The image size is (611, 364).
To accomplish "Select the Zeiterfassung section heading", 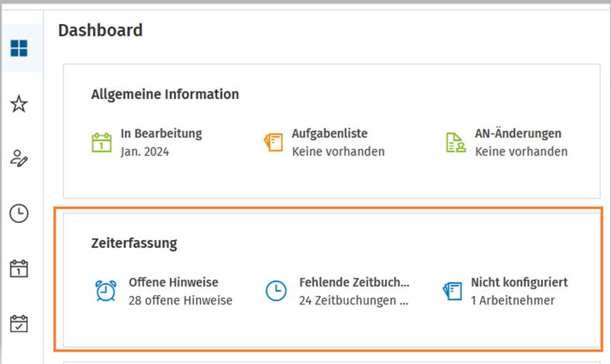I will point(134,243).
